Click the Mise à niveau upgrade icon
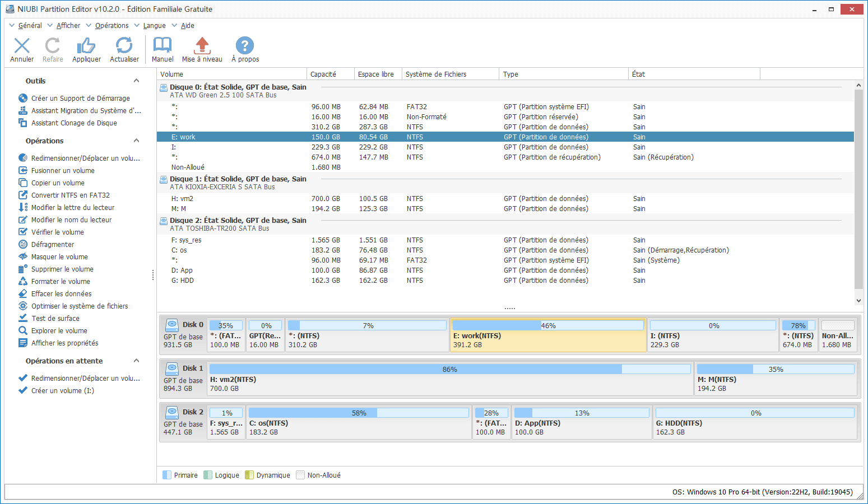The height and width of the screenshot is (504, 868). [202, 46]
